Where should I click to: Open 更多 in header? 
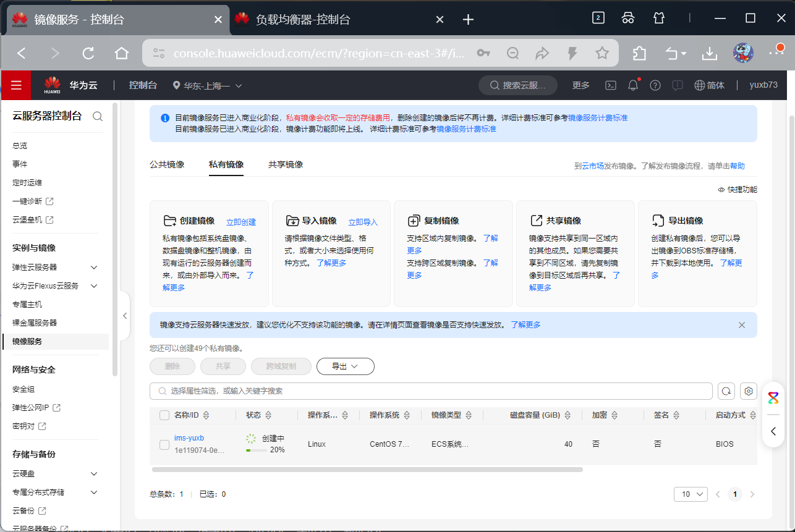pos(581,85)
